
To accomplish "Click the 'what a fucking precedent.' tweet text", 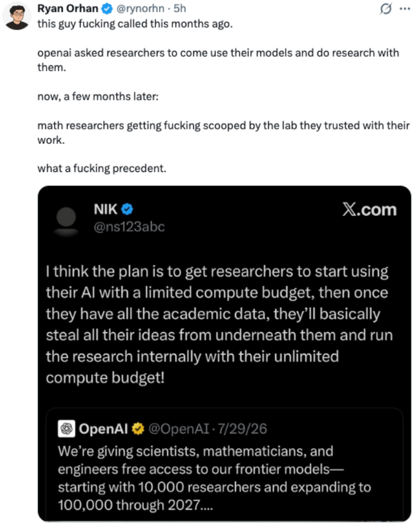I will pos(102,169).
